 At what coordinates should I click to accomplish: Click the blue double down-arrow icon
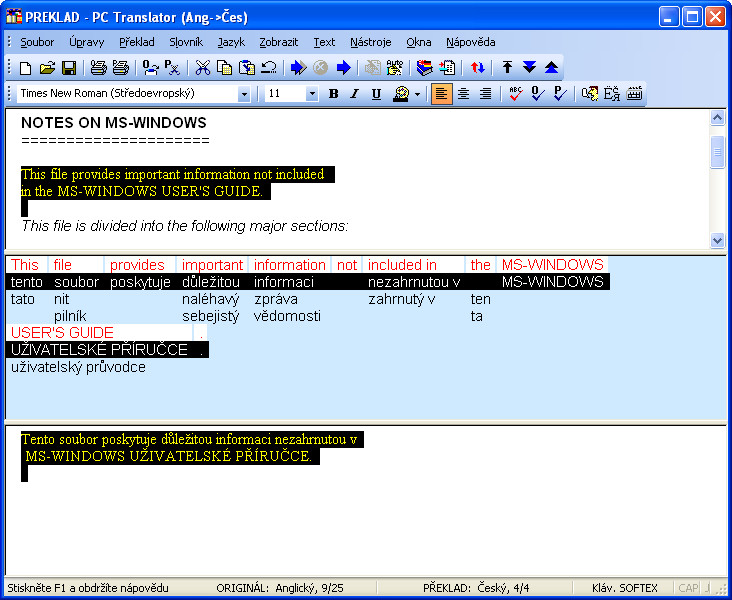pyautogui.click(x=529, y=68)
